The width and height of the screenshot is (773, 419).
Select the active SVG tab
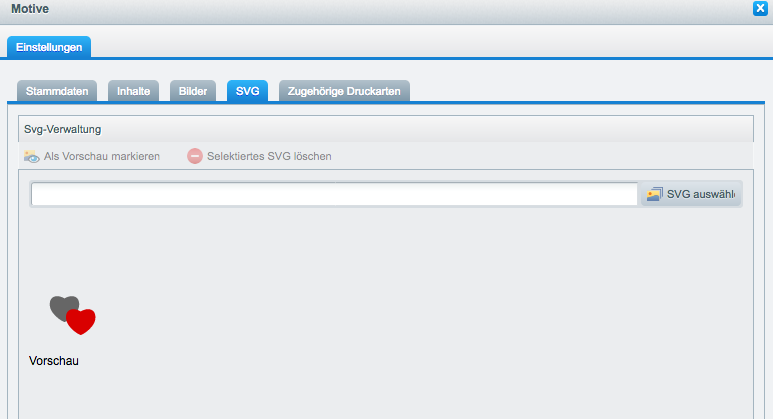click(247, 91)
